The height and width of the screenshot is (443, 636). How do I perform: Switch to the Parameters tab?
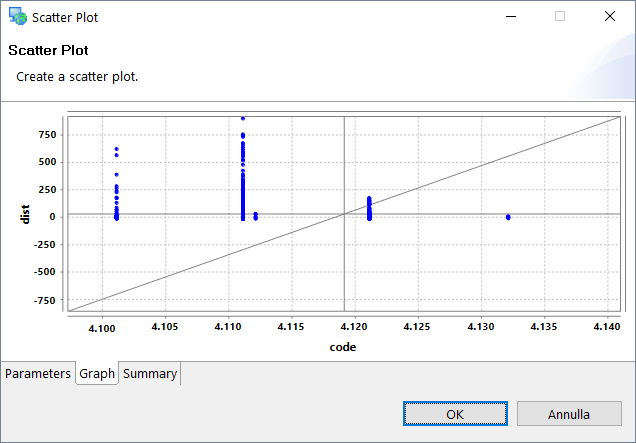(x=38, y=373)
